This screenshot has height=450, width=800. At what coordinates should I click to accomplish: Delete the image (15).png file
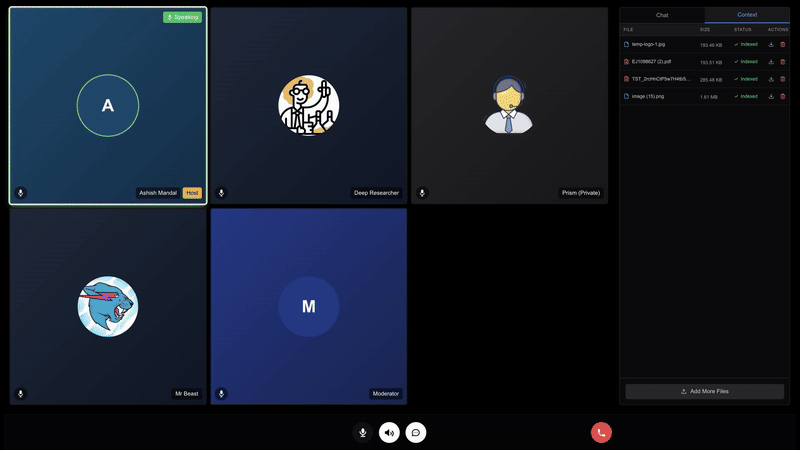pyautogui.click(x=783, y=96)
